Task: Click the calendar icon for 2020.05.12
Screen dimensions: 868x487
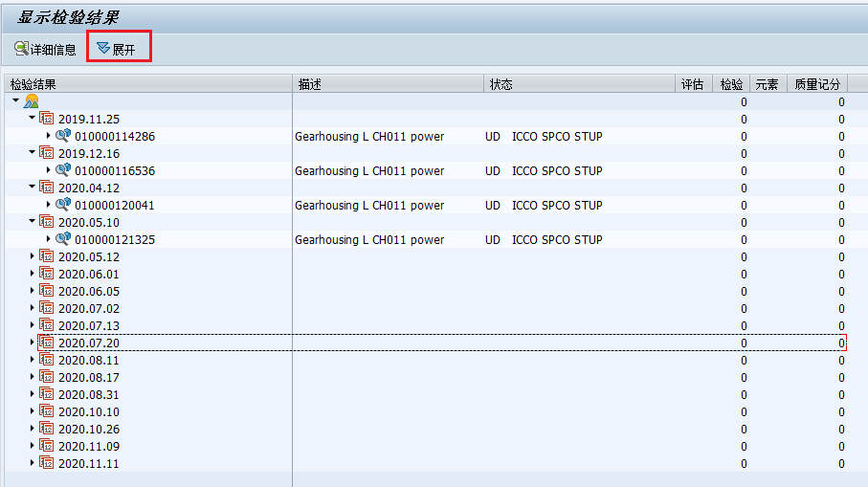Action: pos(47,256)
